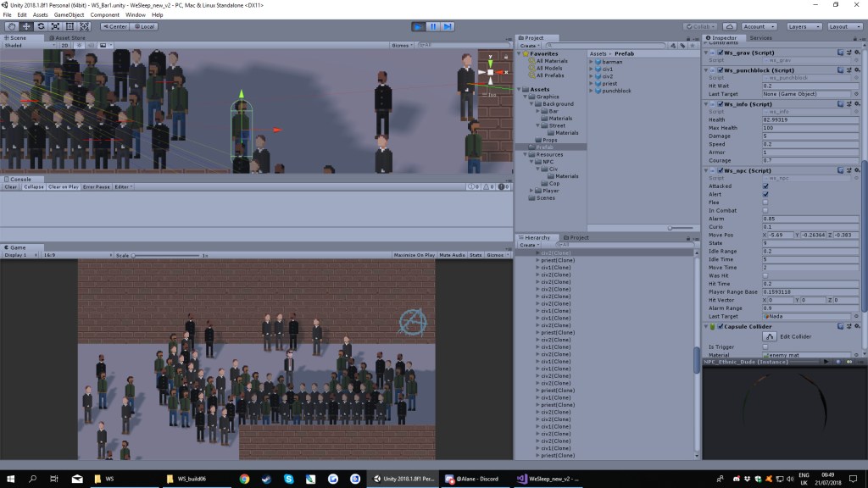Enable the Is Trigger checkbox

click(x=765, y=347)
